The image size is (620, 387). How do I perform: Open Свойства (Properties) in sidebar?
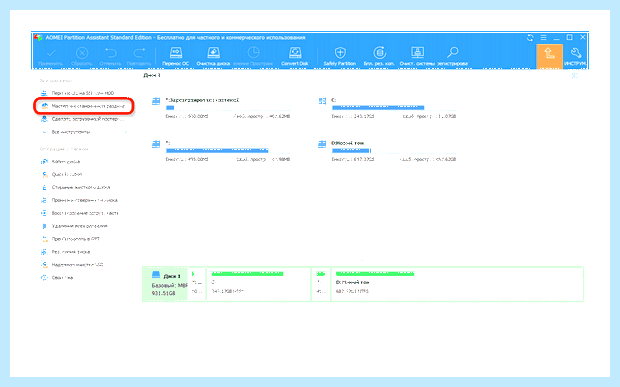click(x=57, y=278)
